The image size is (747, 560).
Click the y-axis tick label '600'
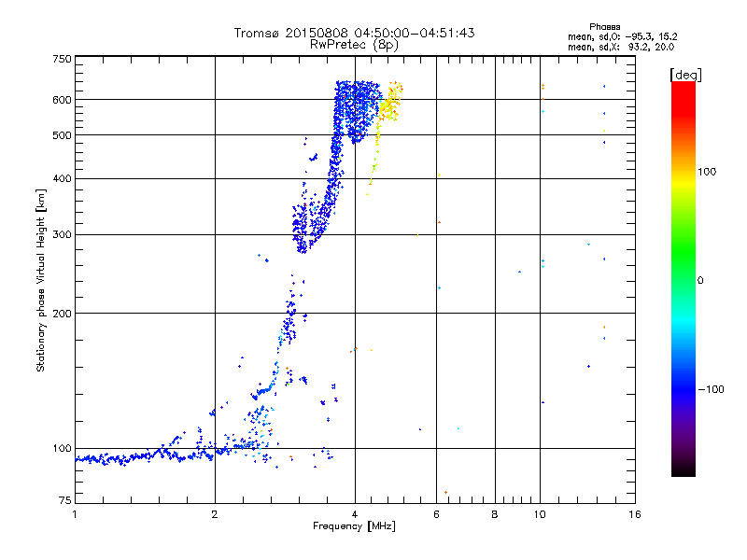click(62, 100)
